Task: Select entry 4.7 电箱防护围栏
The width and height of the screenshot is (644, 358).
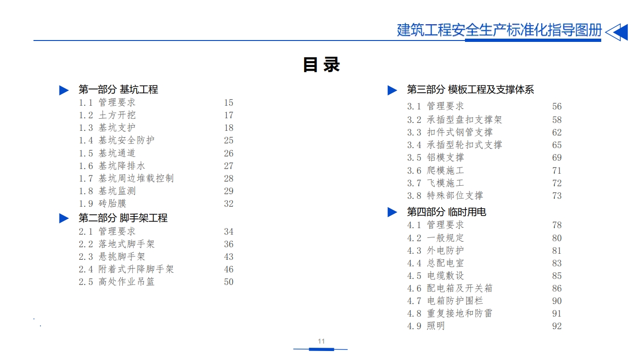Action: coord(445,301)
